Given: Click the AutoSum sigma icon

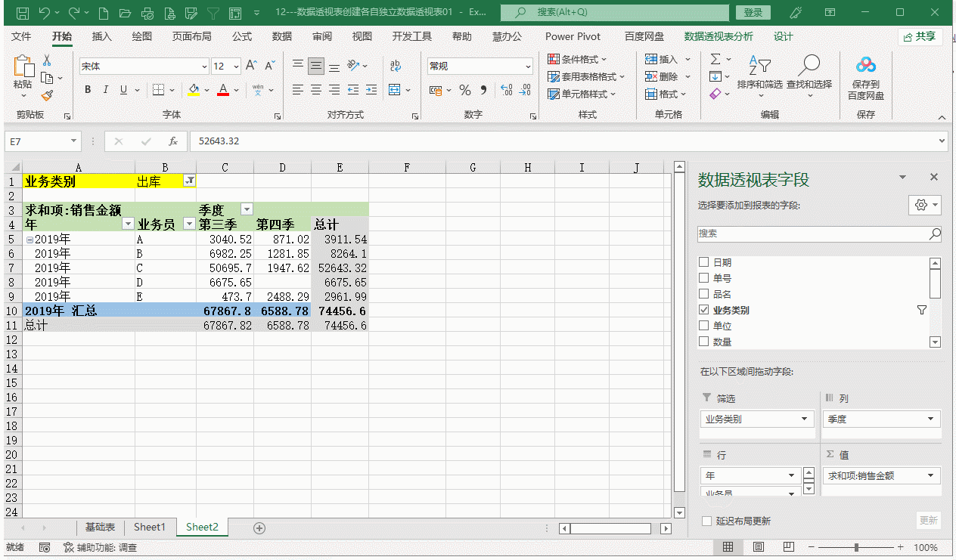Looking at the screenshot, I should point(715,59).
